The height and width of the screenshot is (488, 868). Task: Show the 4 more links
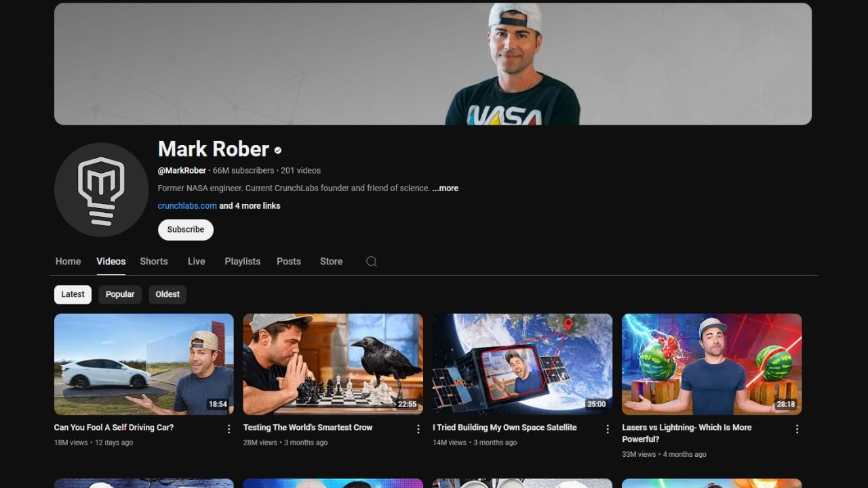[x=250, y=206]
